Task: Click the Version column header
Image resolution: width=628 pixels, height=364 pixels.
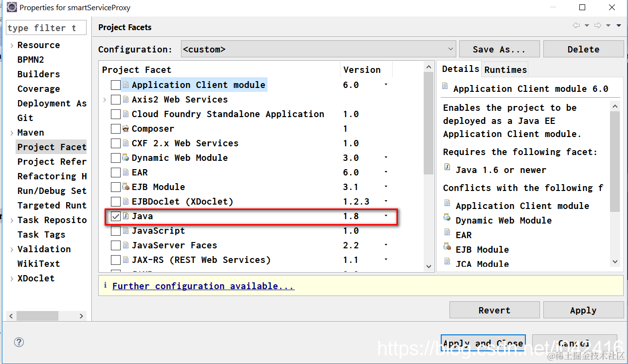Action: 366,69
